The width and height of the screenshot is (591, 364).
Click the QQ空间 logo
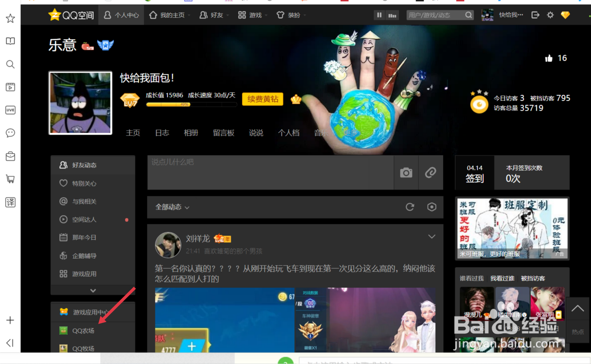[71, 15]
